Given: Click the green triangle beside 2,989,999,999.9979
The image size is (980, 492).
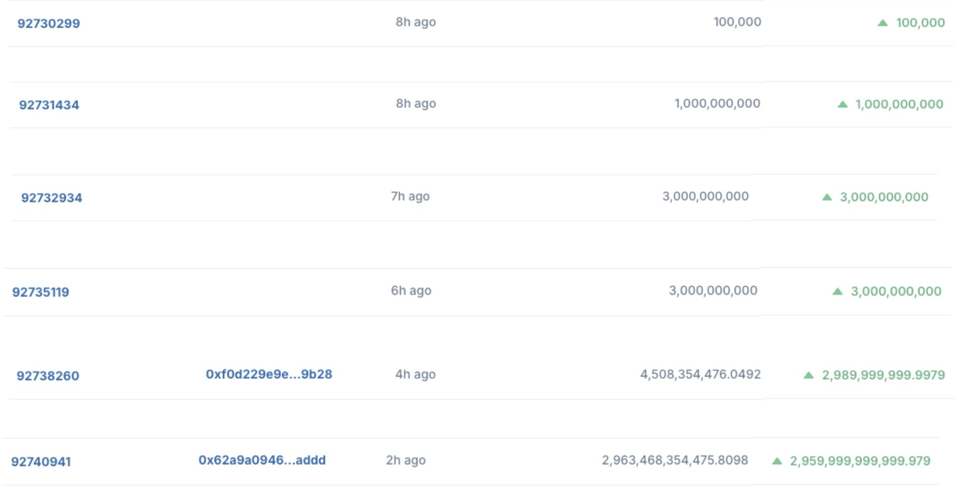Looking at the screenshot, I should [x=808, y=375].
